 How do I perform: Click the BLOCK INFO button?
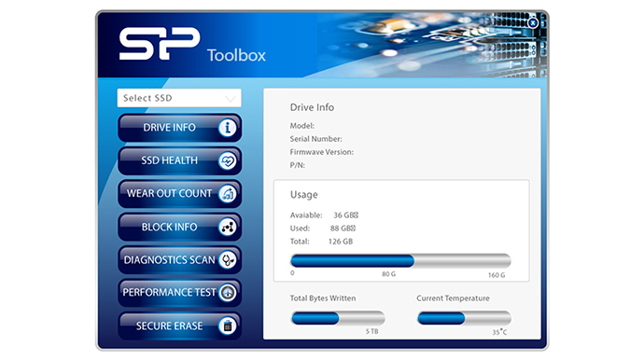pos(179,227)
